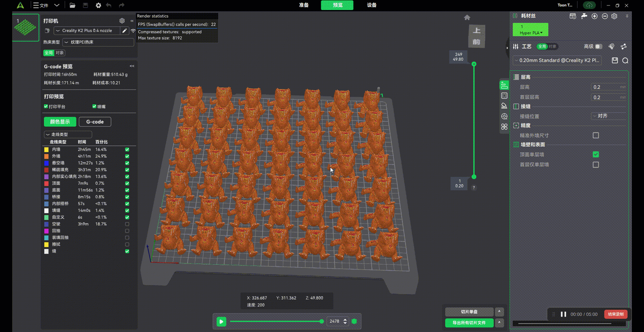Open the 热床类型 bed type dropdown

click(x=98, y=42)
